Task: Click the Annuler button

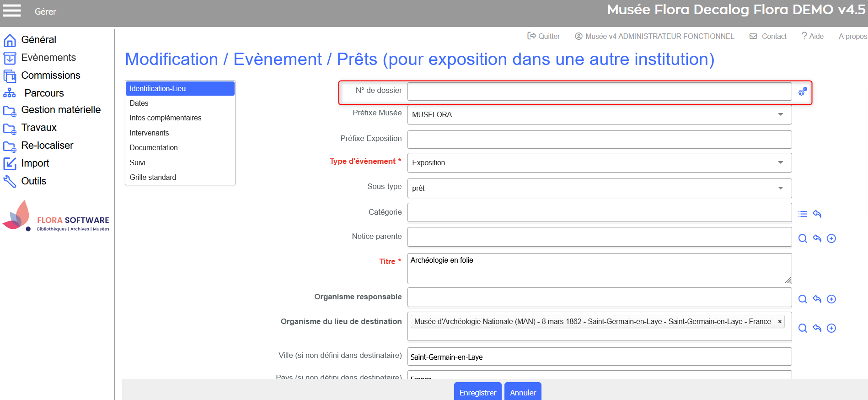Action: (523, 392)
